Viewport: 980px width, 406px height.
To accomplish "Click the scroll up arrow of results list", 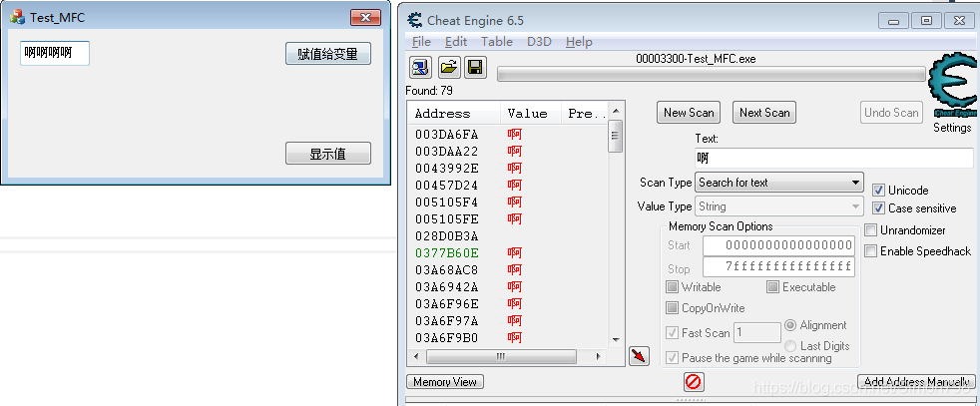I will [x=615, y=111].
